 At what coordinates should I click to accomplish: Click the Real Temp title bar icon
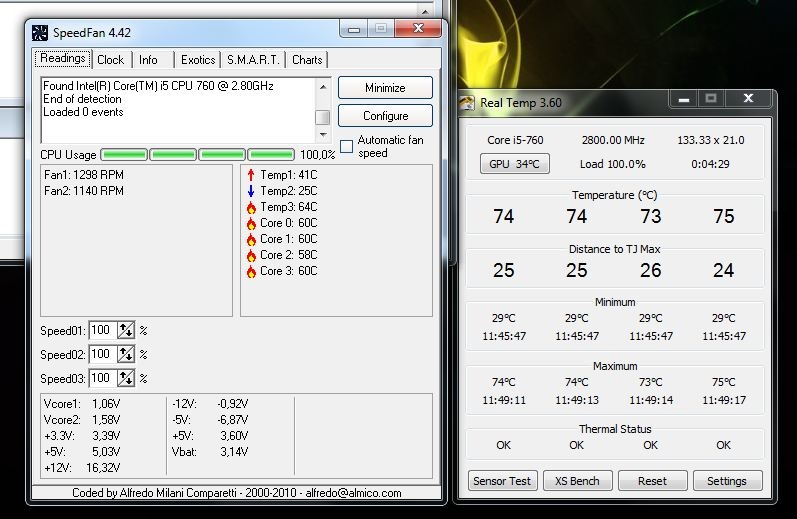[x=467, y=103]
